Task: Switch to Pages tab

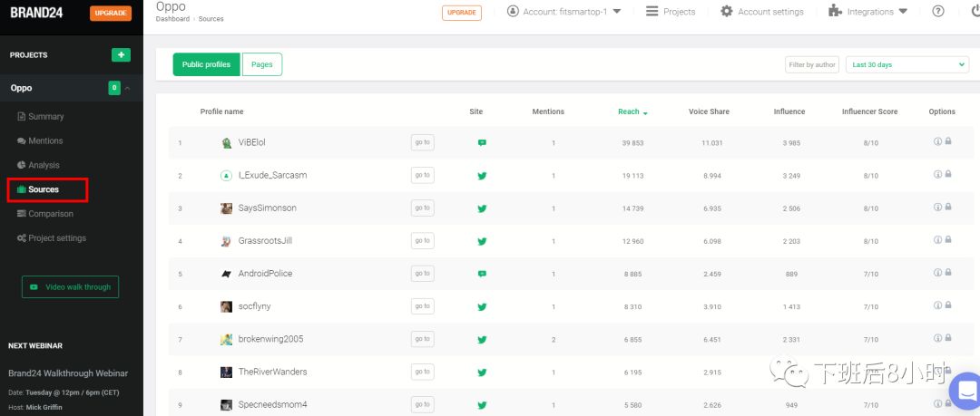Action: [x=262, y=64]
